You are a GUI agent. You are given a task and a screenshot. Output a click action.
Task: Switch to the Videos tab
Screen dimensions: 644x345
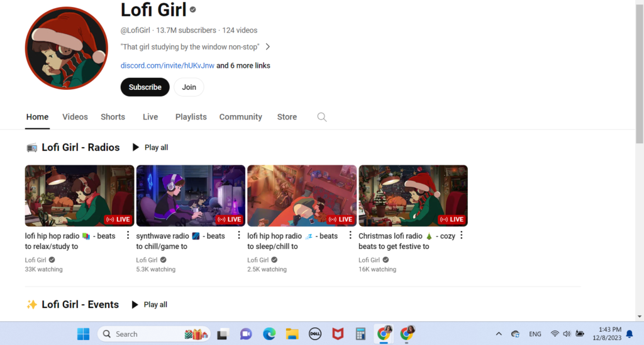pyautogui.click(x=75, y=117)
